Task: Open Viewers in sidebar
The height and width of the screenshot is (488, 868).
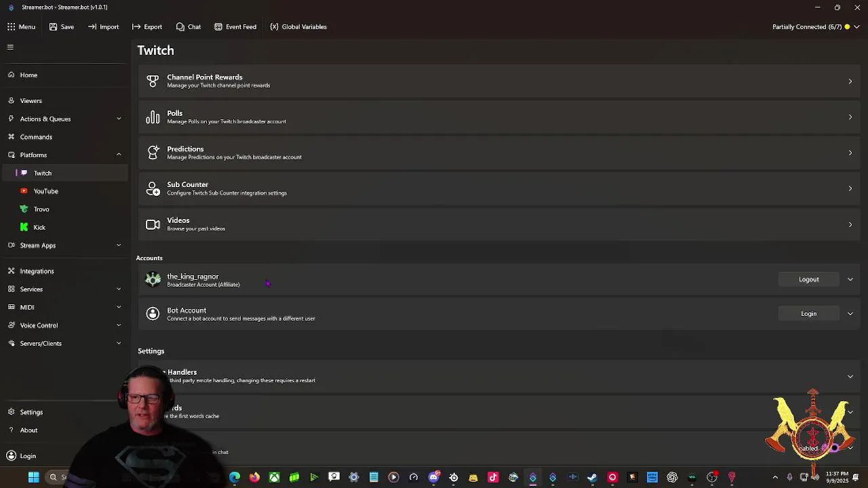Action: 64,100
